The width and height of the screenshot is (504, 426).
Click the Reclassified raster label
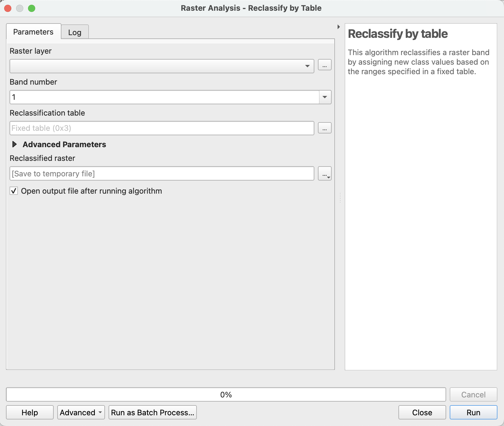(42, 158)
